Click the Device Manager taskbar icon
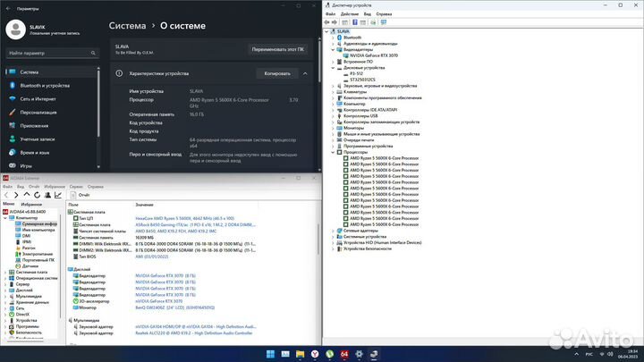 pos(374,354)
